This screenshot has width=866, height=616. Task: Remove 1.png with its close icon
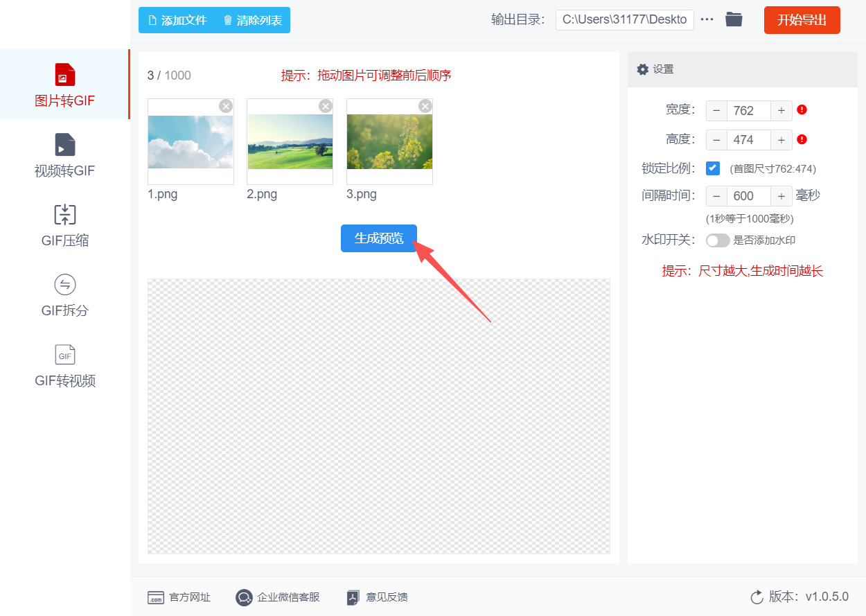point(226,106)
